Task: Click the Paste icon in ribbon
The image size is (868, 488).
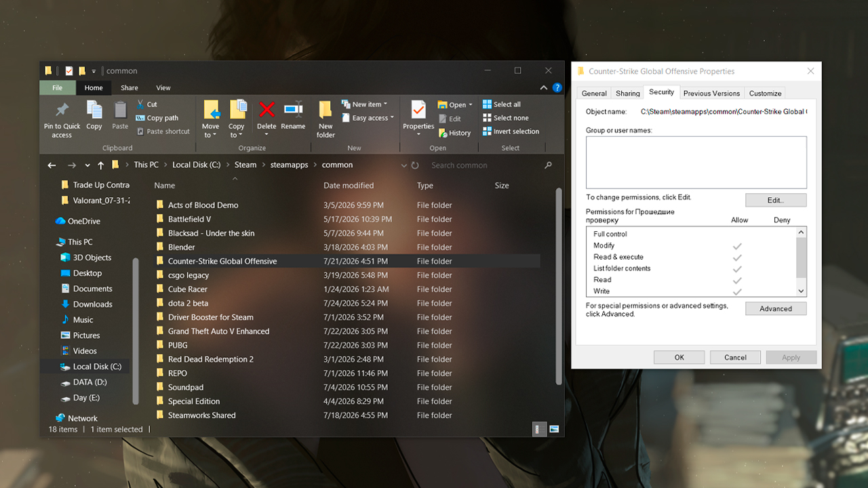Action: coord(120,109)
